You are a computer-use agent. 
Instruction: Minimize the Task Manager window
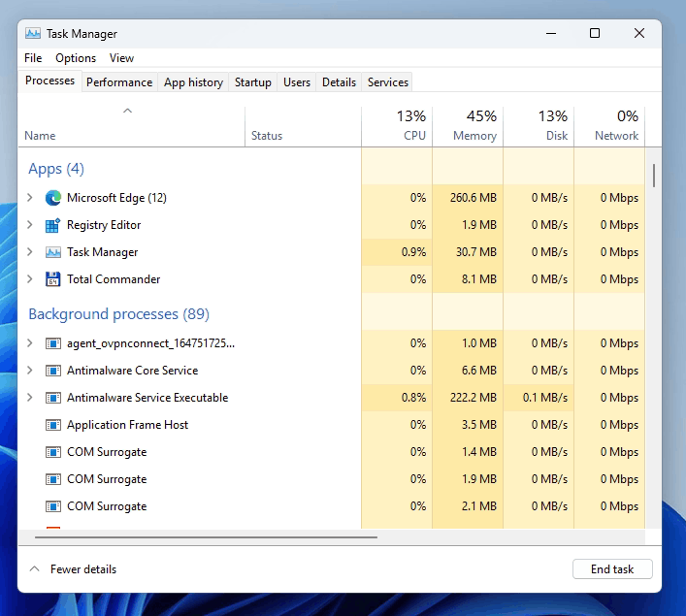(x=551, y=33)
